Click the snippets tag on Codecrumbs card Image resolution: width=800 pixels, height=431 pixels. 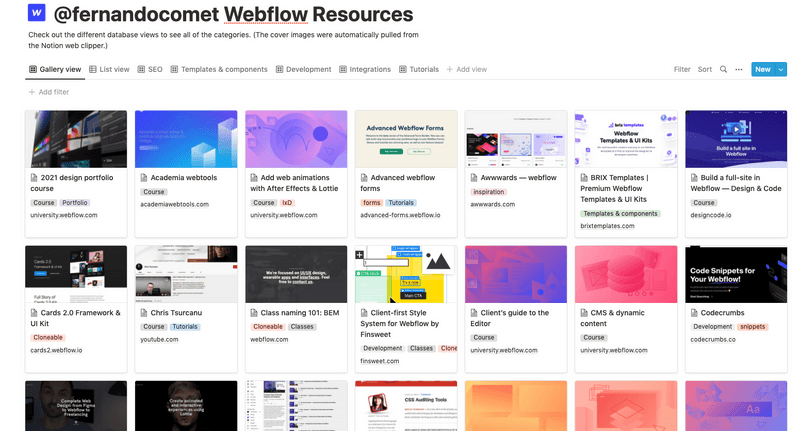click(x=753, y=327)
